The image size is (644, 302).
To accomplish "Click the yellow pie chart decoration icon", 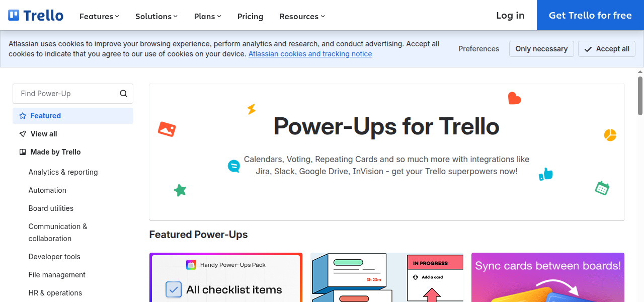I will (x=610, y=135).
